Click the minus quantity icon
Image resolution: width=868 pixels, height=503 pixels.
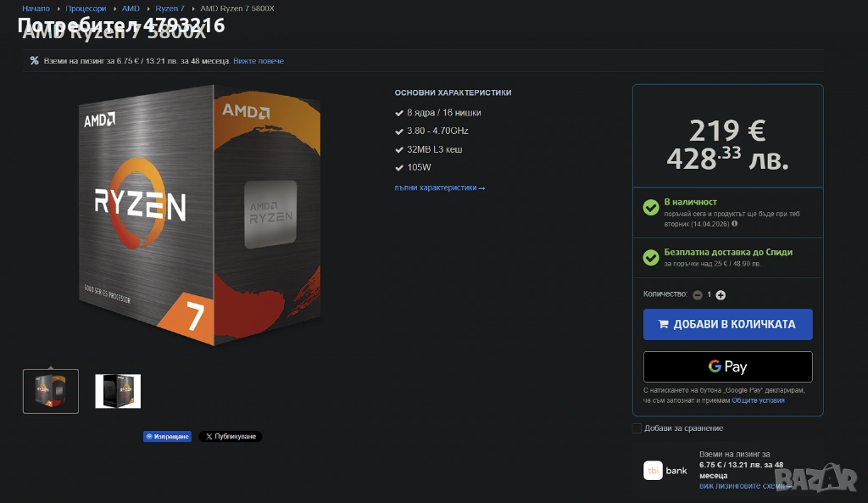coord(697,295)
